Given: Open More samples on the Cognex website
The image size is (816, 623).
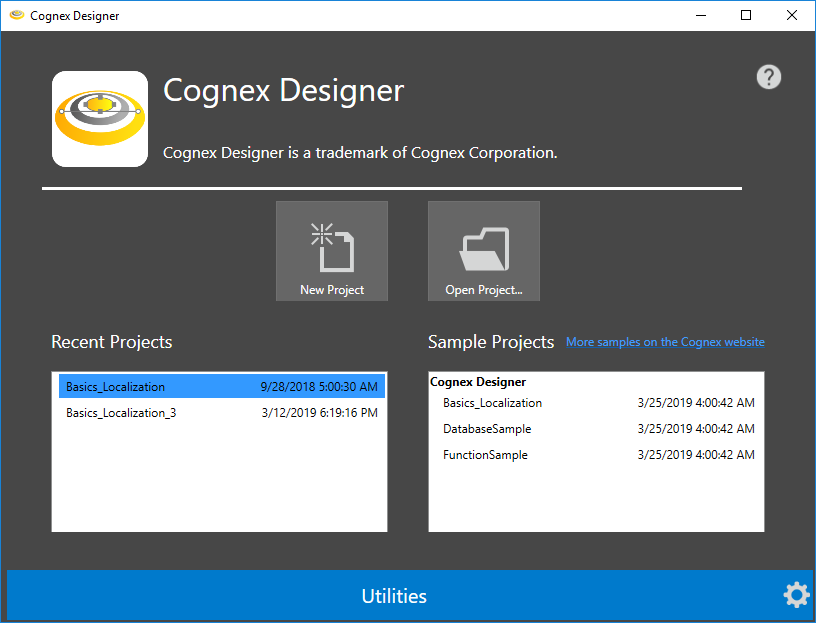Looking at the screenshot, I should (x=665, y=342).
